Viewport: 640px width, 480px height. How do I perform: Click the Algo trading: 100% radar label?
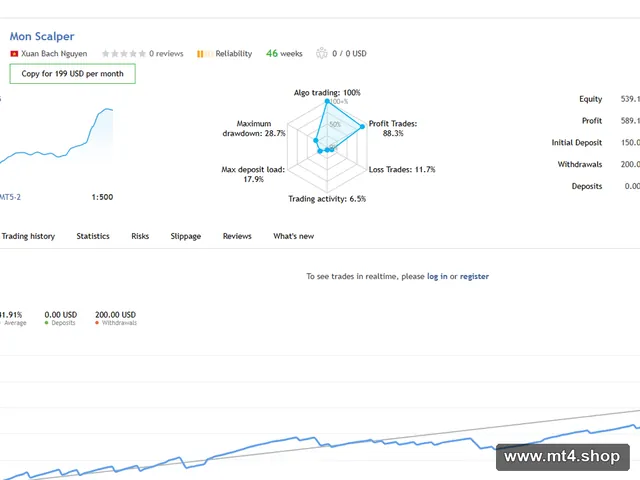coord(327,93)
